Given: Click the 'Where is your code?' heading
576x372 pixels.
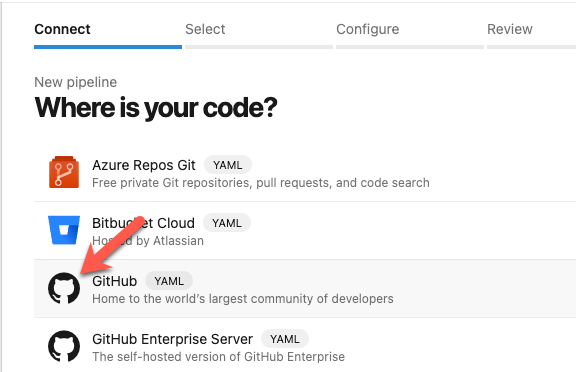Looking at the screenshot, I should click(156, 108).
